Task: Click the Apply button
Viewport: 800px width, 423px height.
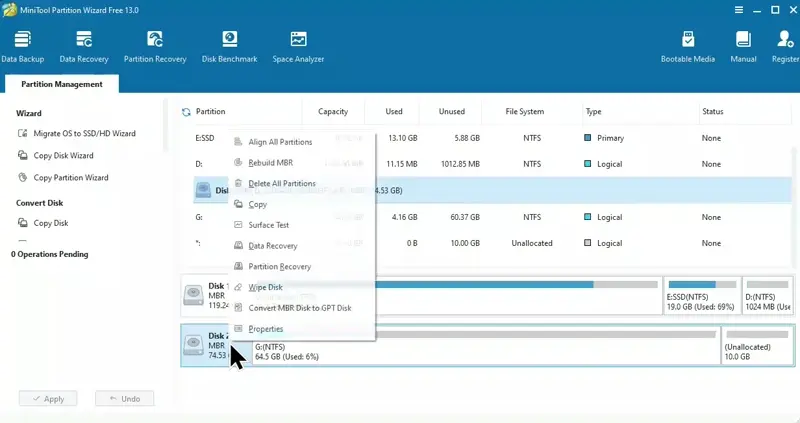Action: tap(48, 399)
